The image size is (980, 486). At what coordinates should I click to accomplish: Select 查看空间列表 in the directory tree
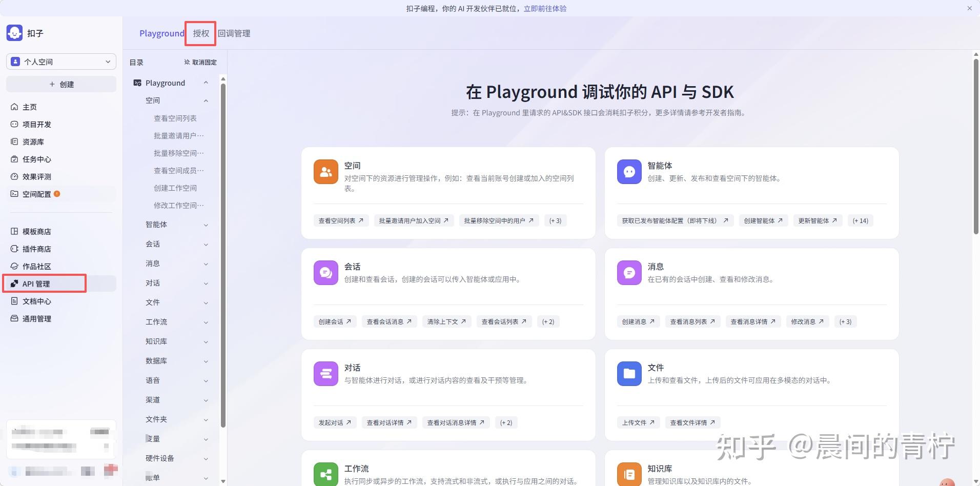pos(175,118)
